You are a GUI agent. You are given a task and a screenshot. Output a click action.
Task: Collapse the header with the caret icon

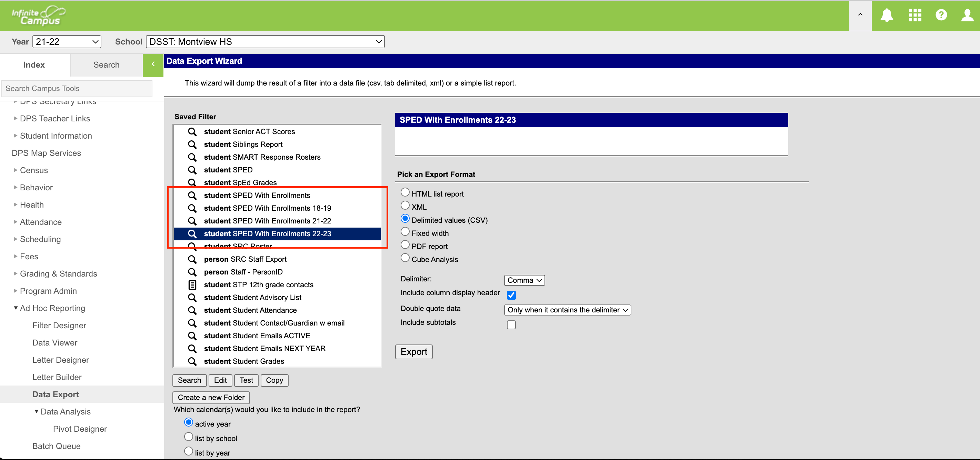coord(860,15)
